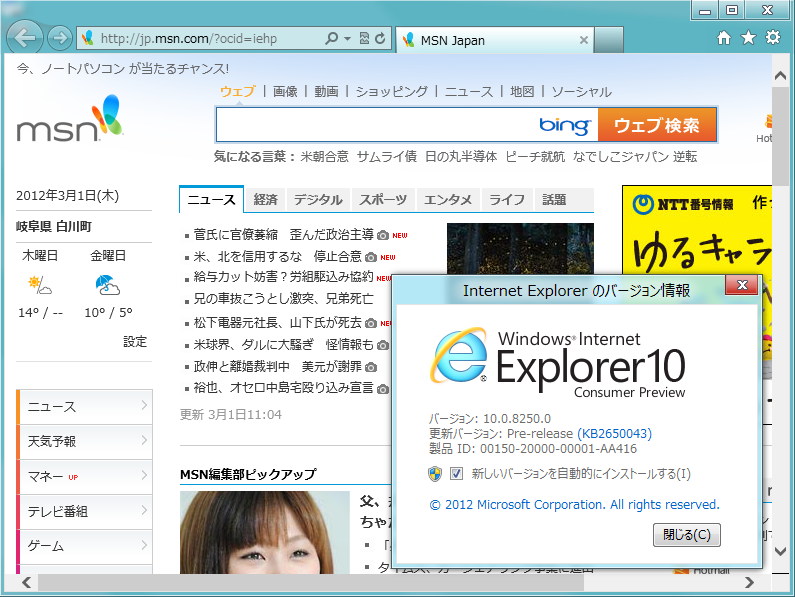Switch to the 経済 news tab

tap(265, 199)
